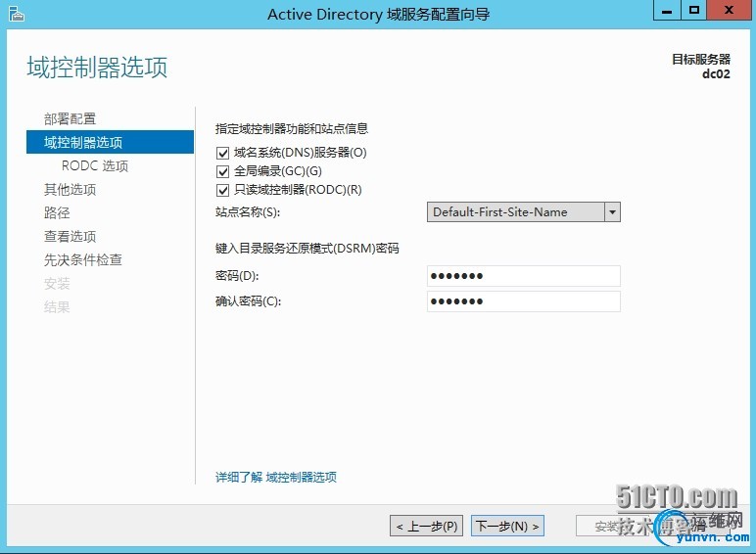Minimize the wizard window
This screenshot has width=756, height=554.
(x=667, y=11)
